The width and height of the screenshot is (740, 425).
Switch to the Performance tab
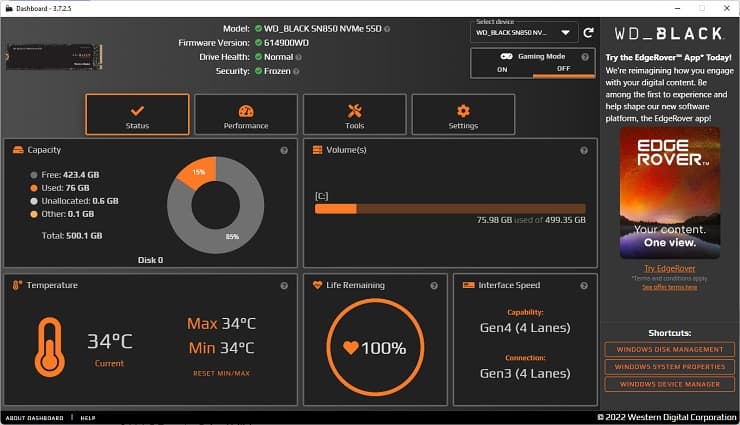246,115
